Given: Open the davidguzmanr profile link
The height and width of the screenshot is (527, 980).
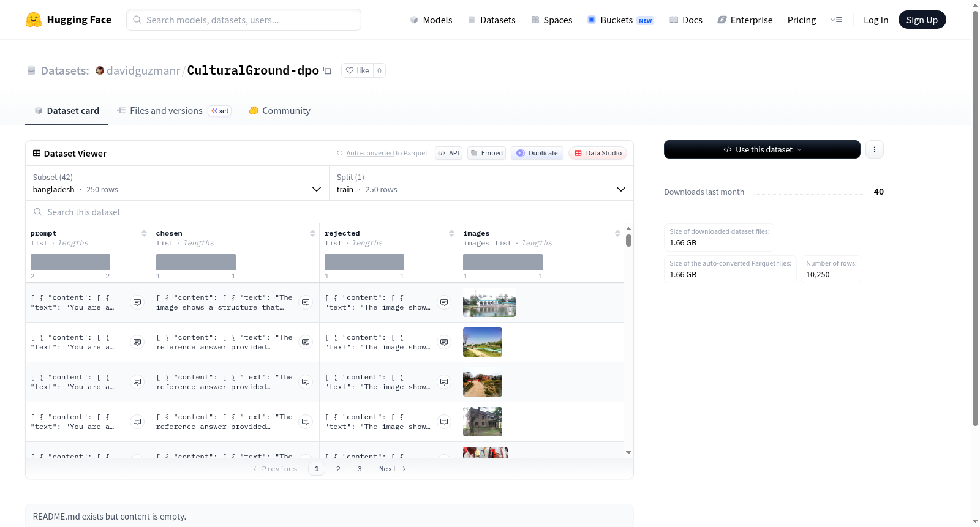Looking at the screenshot, I should coord(143,70).
